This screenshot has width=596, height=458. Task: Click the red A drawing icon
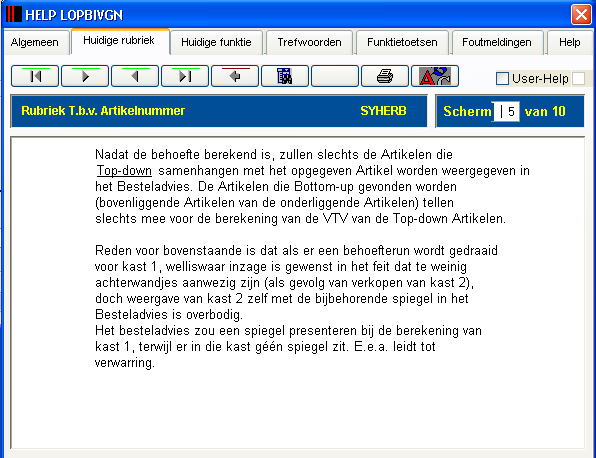pyautogui.click(x=435, y=76)
